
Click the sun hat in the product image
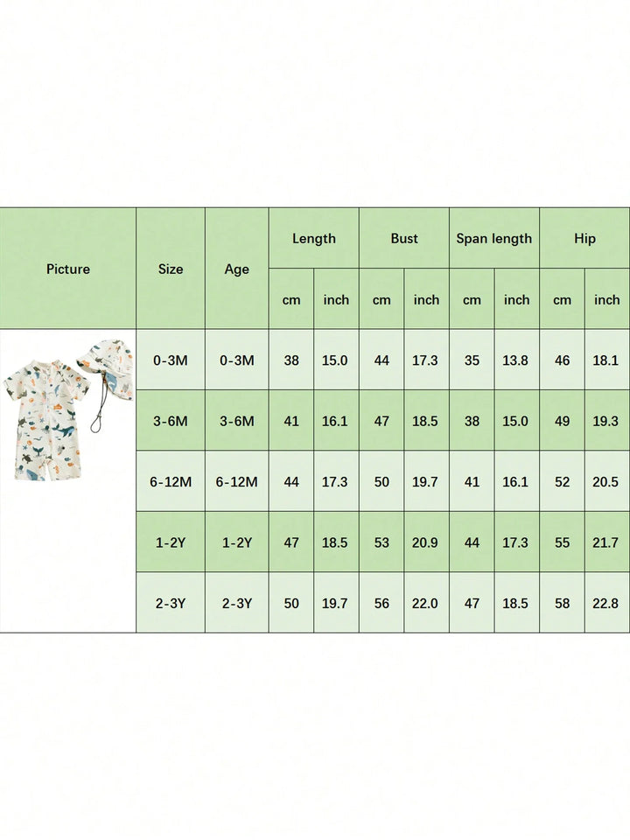tap(107, 367)
